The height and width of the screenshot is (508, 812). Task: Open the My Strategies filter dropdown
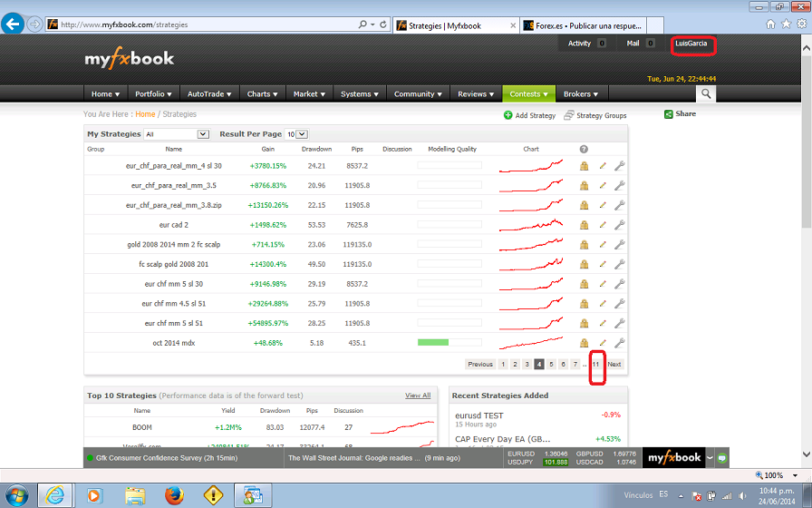177,134
